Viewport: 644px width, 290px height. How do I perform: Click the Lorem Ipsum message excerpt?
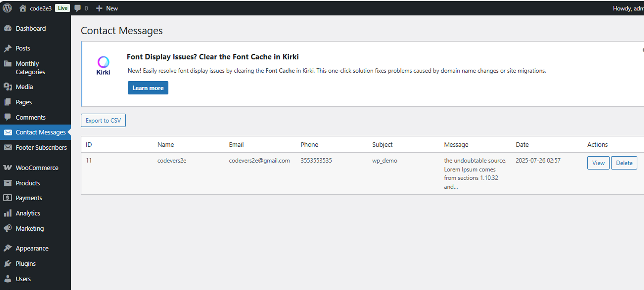[475, 174]
